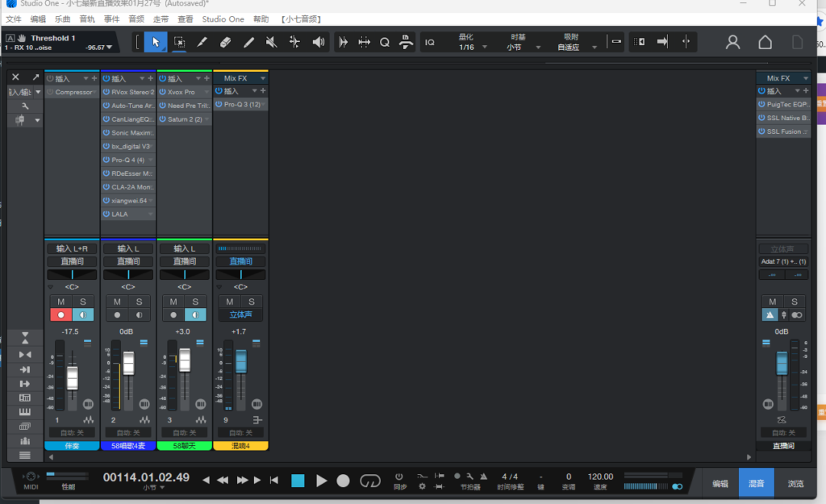
Task: Toggle the Loop button in transport
Action: (369, 481)
